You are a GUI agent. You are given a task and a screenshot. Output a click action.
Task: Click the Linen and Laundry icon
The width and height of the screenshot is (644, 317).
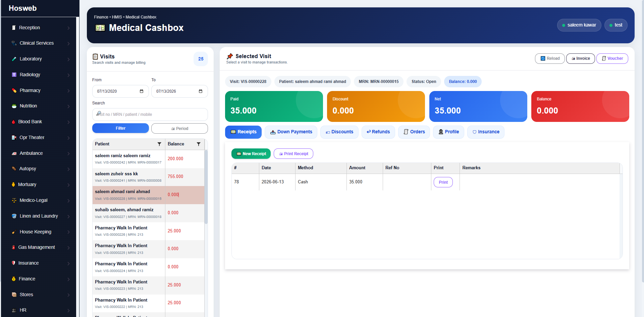14,216
